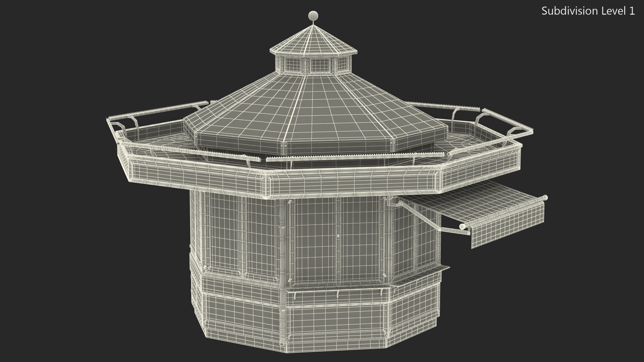Click the left angled fascia panel

coord(198,177)
